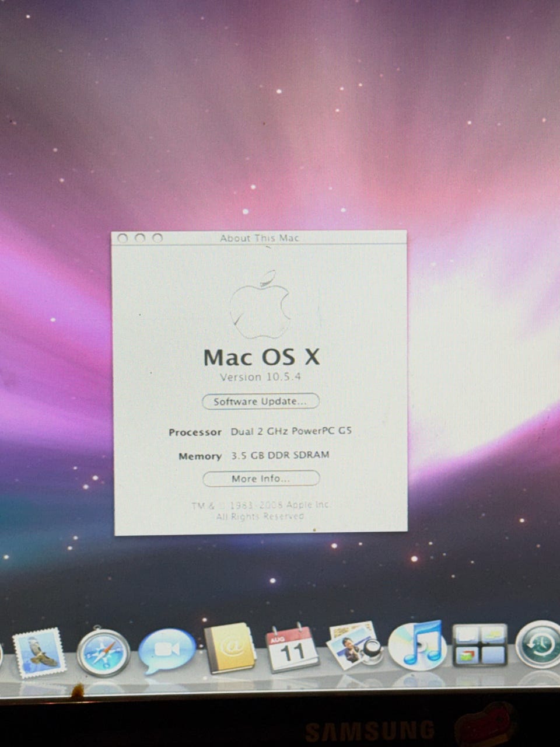Click the Memory label

(x=200, y=456)
